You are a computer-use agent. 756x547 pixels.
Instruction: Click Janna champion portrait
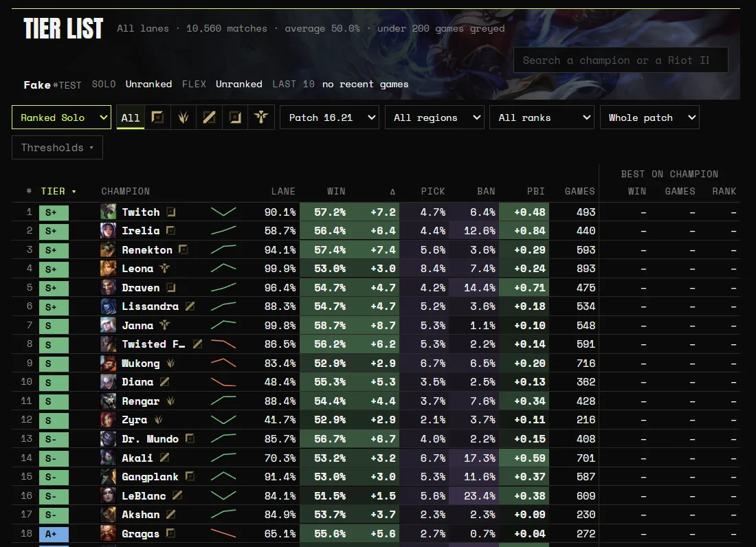(108, 325)
